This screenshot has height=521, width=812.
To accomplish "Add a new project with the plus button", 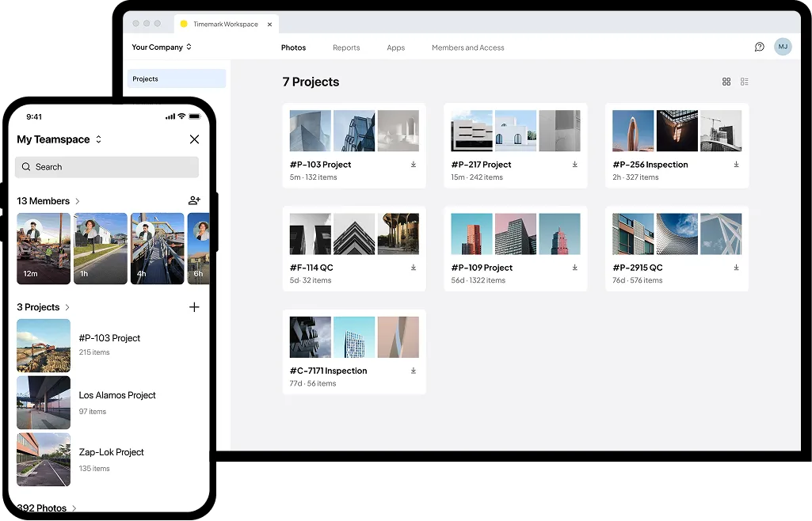I will pyautogui.click(x=194, y=307).
